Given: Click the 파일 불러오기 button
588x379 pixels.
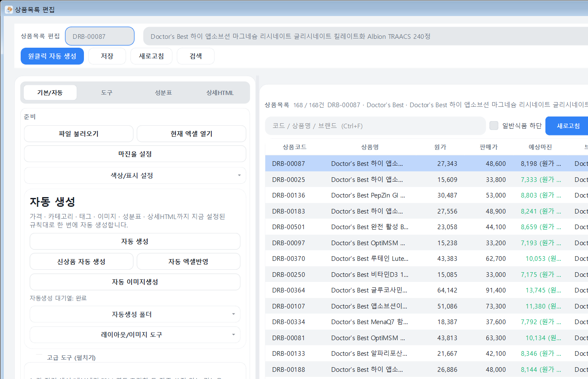Looking at the screenshot, I should click(79, 134).
